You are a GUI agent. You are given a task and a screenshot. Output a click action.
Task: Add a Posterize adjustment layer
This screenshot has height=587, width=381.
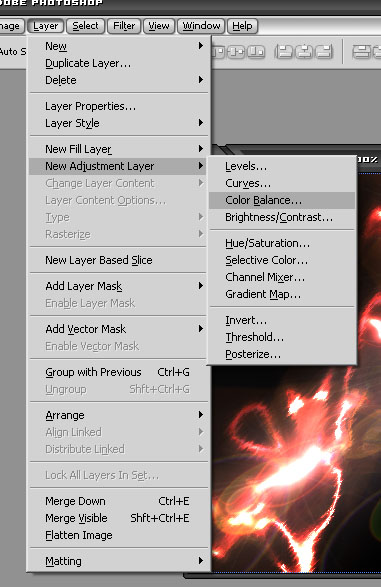(282, 355)
